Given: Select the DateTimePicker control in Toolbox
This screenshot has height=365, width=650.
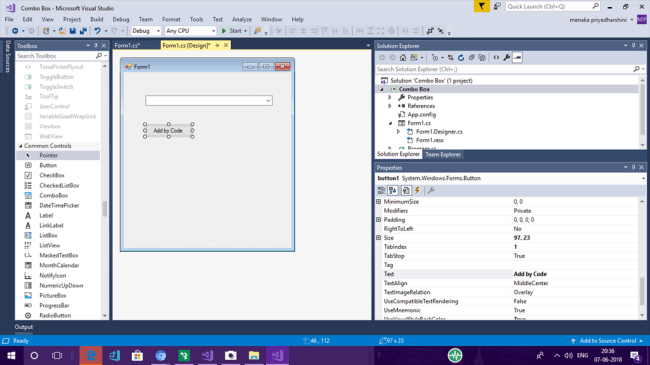Looking at the screenshot, I should tap(58, 205).
